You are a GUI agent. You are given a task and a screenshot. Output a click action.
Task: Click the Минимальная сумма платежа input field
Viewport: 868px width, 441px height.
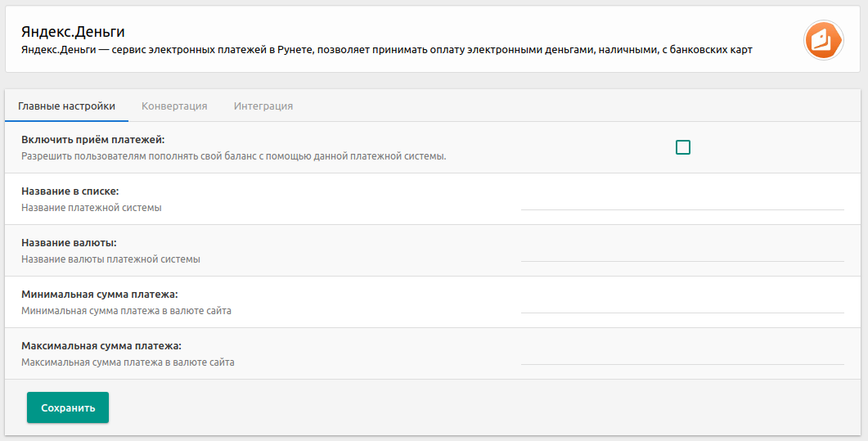coord(682,302)
